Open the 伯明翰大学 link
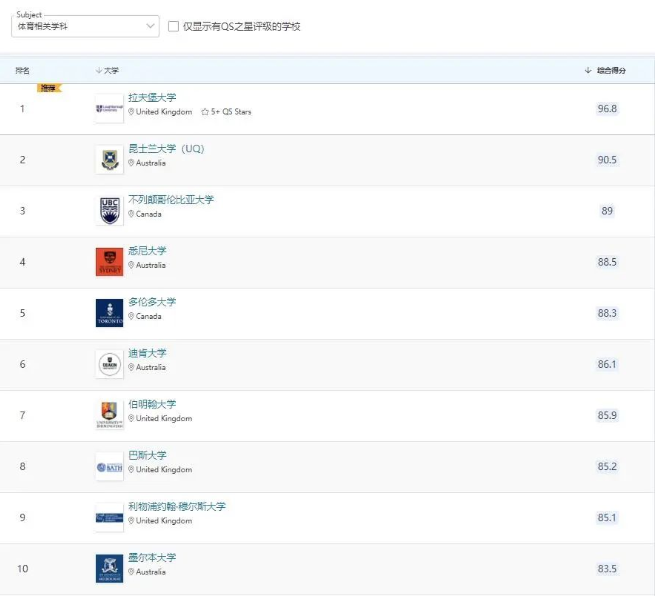The height and width of the screenshot is (602, 667). [152, 404]
